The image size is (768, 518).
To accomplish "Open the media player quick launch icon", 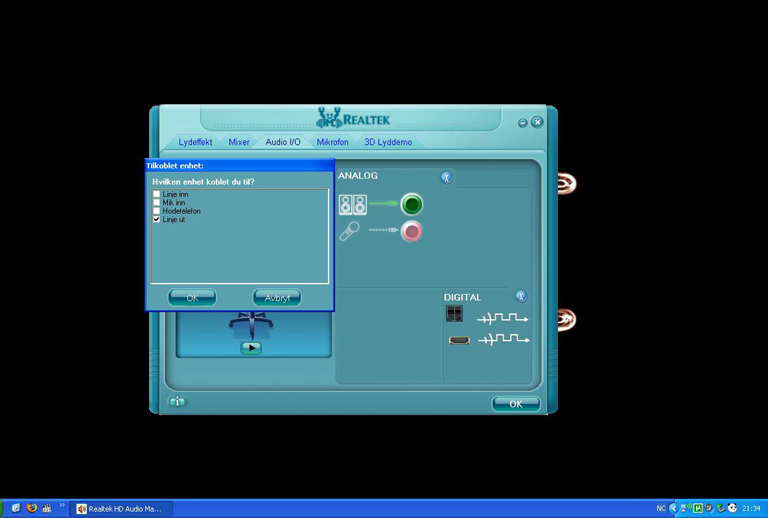I will click(x=47, y=508).
